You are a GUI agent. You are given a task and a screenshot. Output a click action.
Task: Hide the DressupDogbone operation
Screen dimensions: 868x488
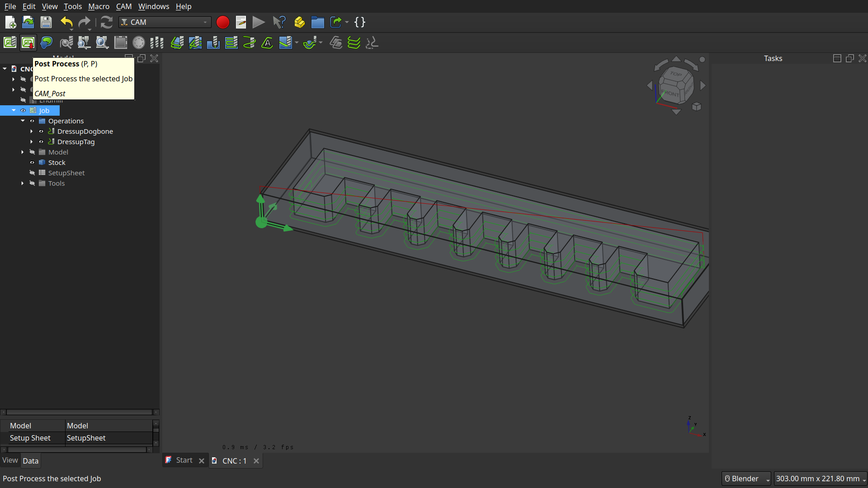(x=41, y=131)
